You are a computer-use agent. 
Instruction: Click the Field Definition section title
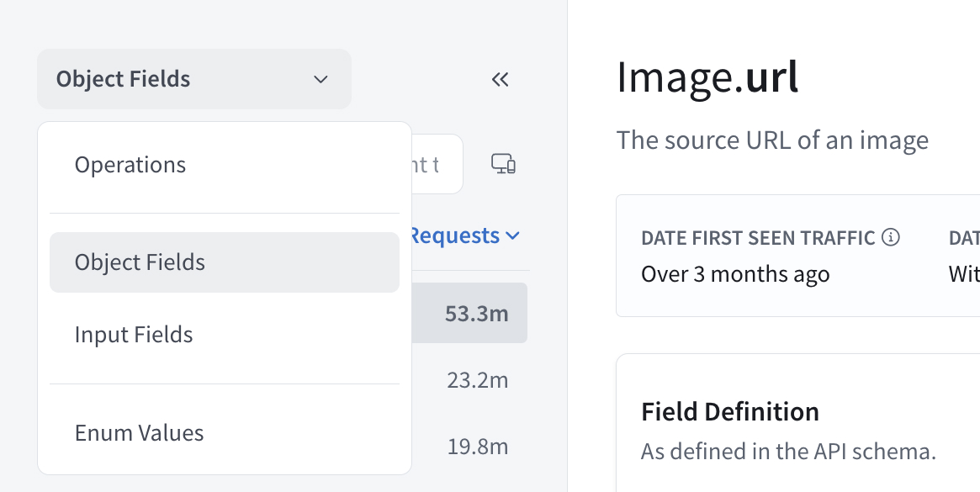tap(729, 412)
